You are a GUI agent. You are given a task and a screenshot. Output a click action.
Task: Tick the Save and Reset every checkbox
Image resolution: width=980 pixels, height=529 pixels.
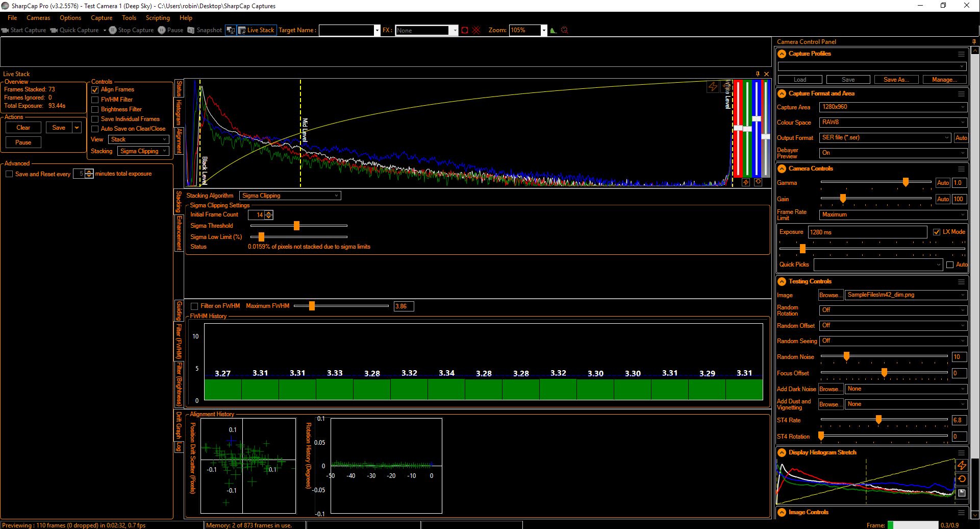(9, 174)
